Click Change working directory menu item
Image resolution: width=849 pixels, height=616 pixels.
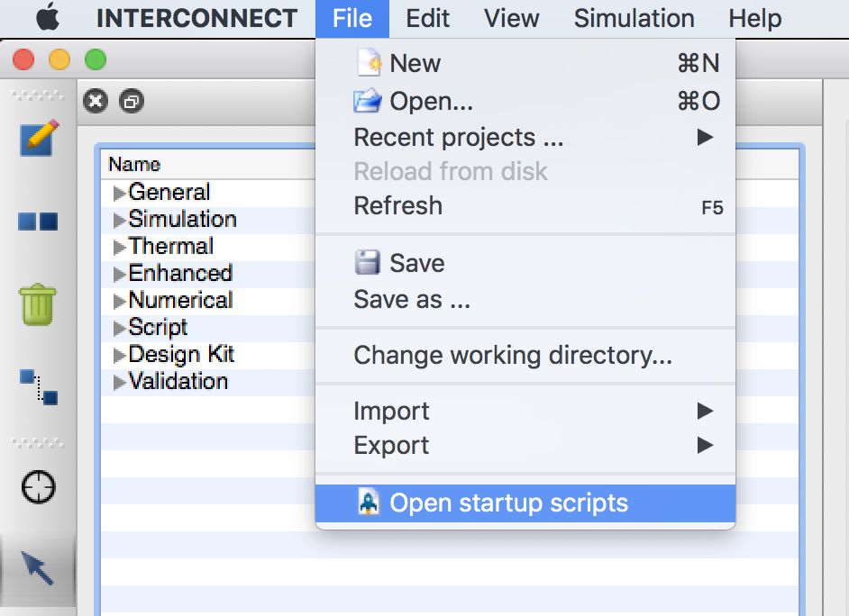525,356
